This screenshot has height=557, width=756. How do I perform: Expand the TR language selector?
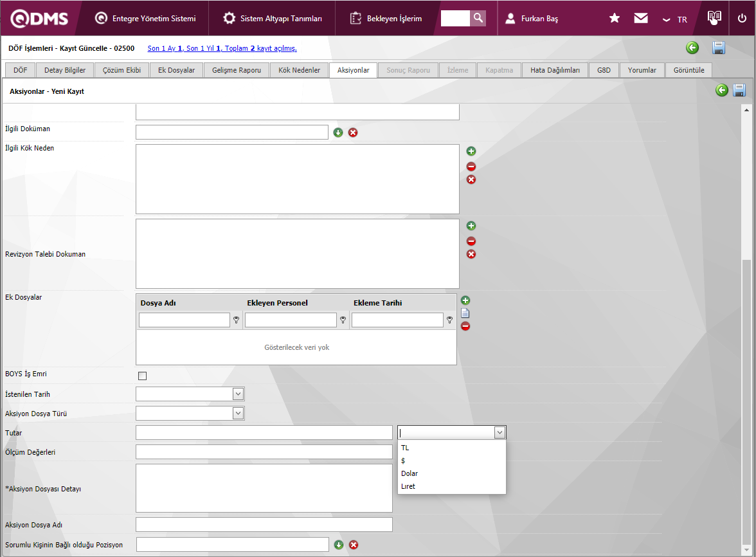(x=674, y=19)
